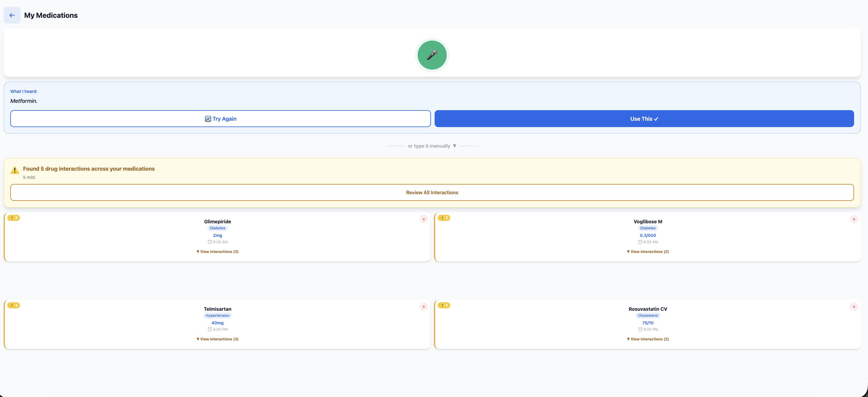This screenshot has width=868, height=397.
Task: Delete Rosuvastatin CV using the red X icon
Action: point(853,307)
